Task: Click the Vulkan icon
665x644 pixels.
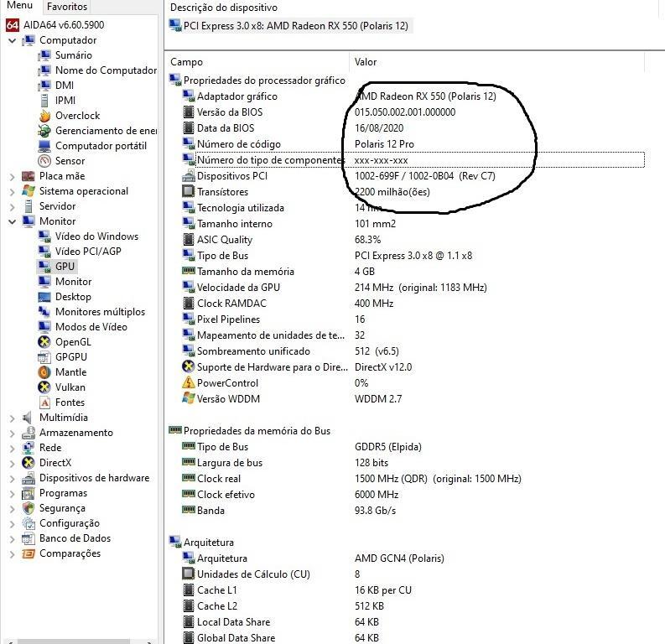Action: click(44, 387)
